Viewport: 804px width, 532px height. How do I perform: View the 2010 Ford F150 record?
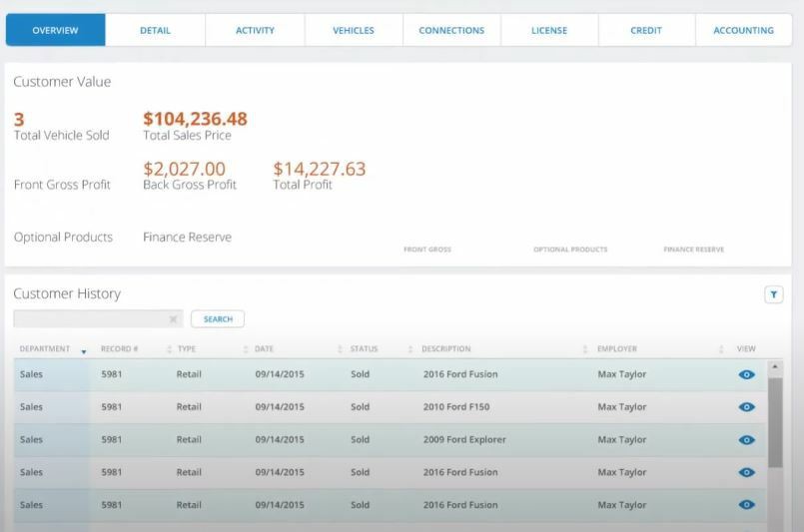[747, 407]
